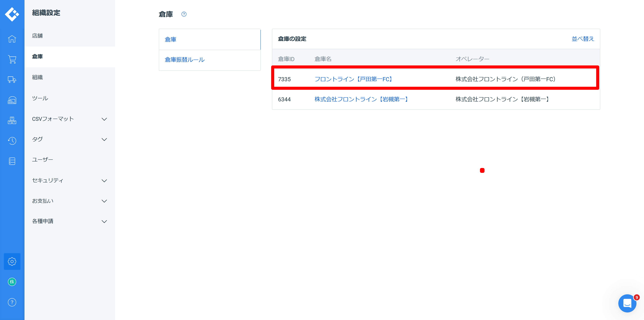Click the 倉庫の設定 panel title

click(x=292, y=39)
